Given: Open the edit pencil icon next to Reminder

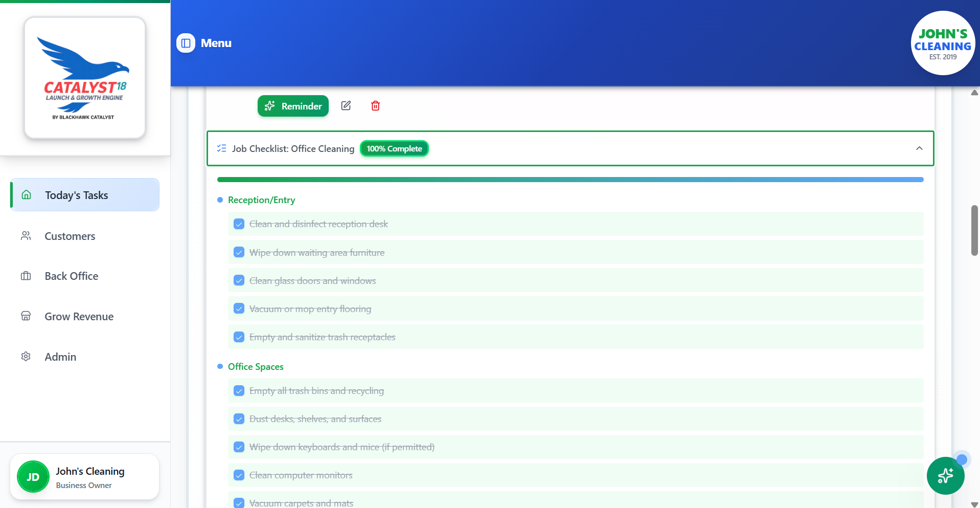Looking at the screenshot, I should tap(346, 106).
